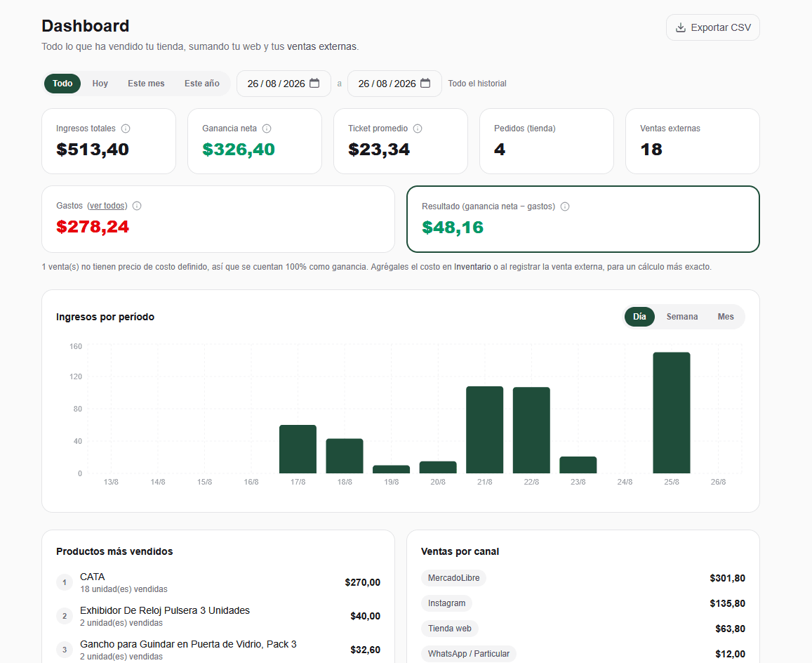Click the $270,00 CATA sales amount
This screenshot has height=663, width=812.
363,583
